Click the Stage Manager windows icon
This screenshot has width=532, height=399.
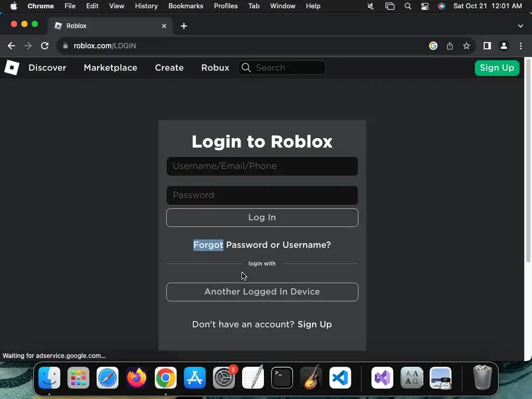390,6
